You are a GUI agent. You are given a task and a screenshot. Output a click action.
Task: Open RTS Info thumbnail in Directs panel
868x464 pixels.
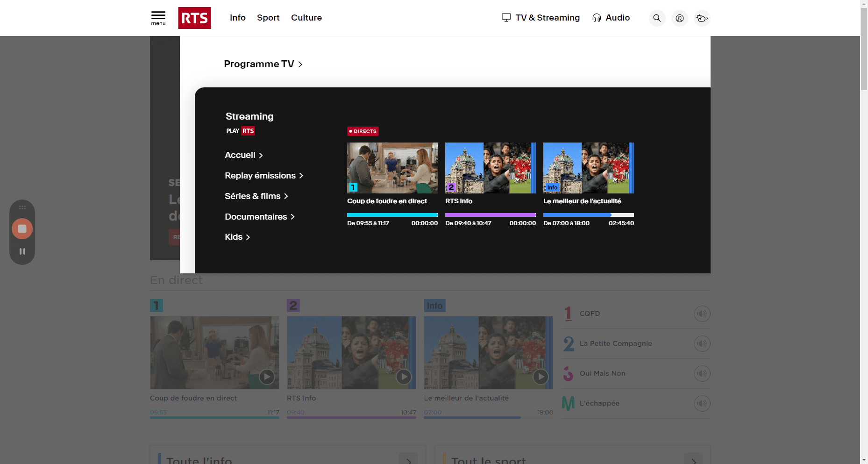pos(491,168)
